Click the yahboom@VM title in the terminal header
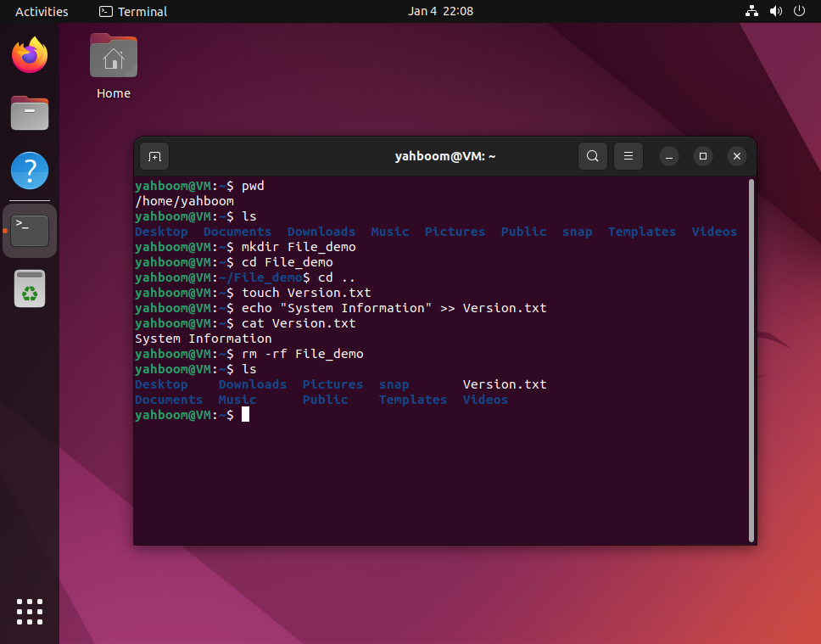Screen dimensions: 821x644 pyautogui.click(x=445, y=156)
